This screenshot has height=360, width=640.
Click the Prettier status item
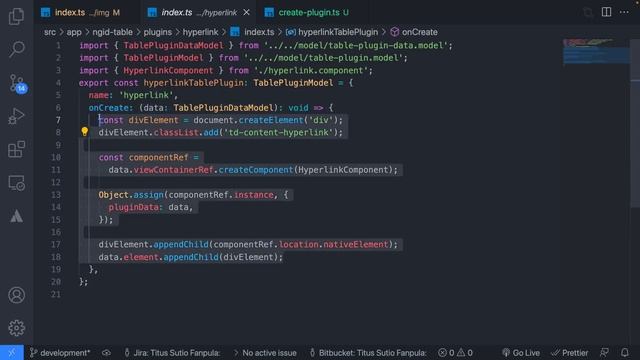coord(570,353)
